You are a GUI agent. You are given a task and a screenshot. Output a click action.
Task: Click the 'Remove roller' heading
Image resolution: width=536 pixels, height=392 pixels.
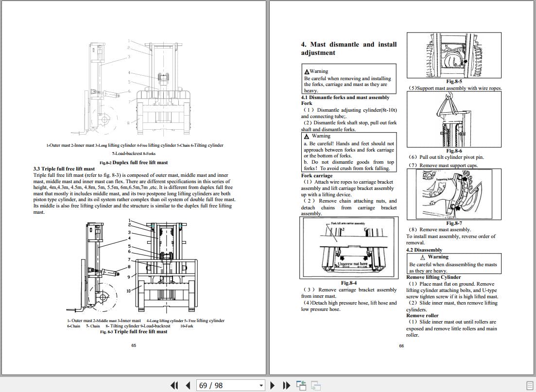[422, 315]
